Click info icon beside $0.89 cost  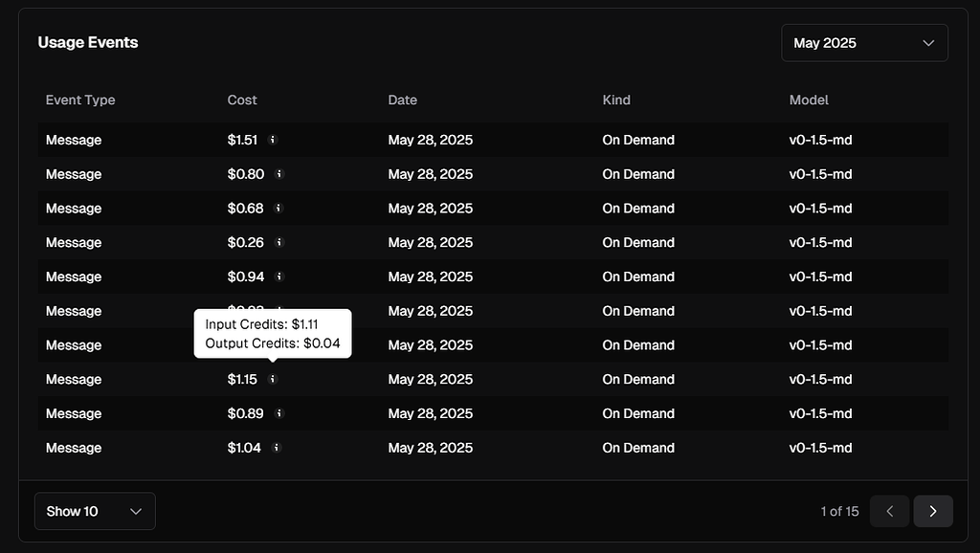click(x=279, y=413)
